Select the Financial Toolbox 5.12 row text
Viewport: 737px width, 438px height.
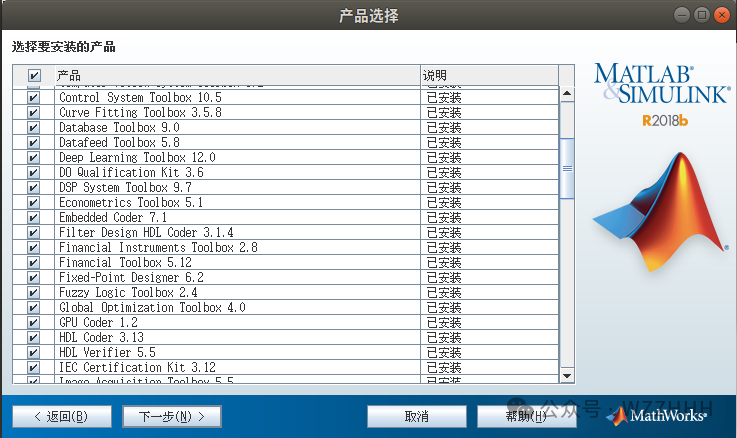(x=125, y=262)
